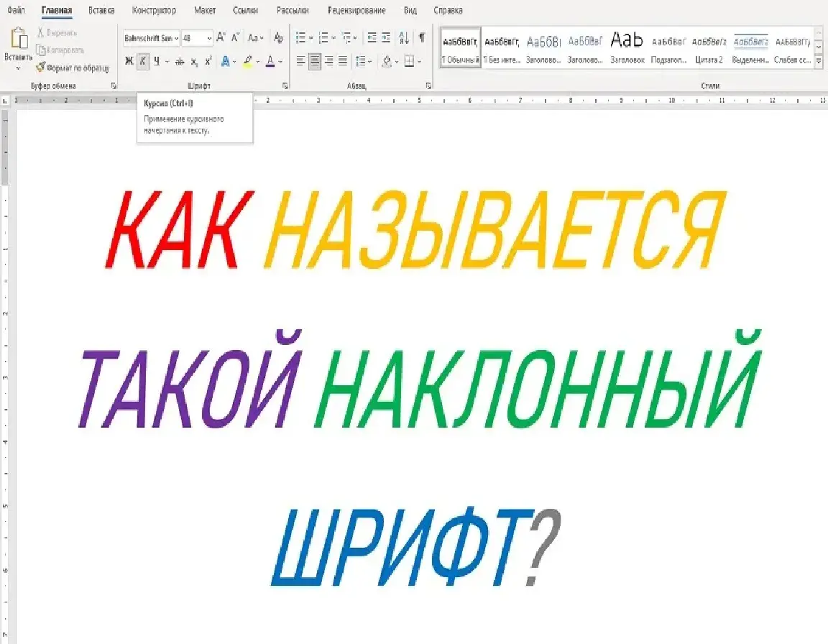
Task: Open the font color dropdown arrow
Action: point(279,61)
